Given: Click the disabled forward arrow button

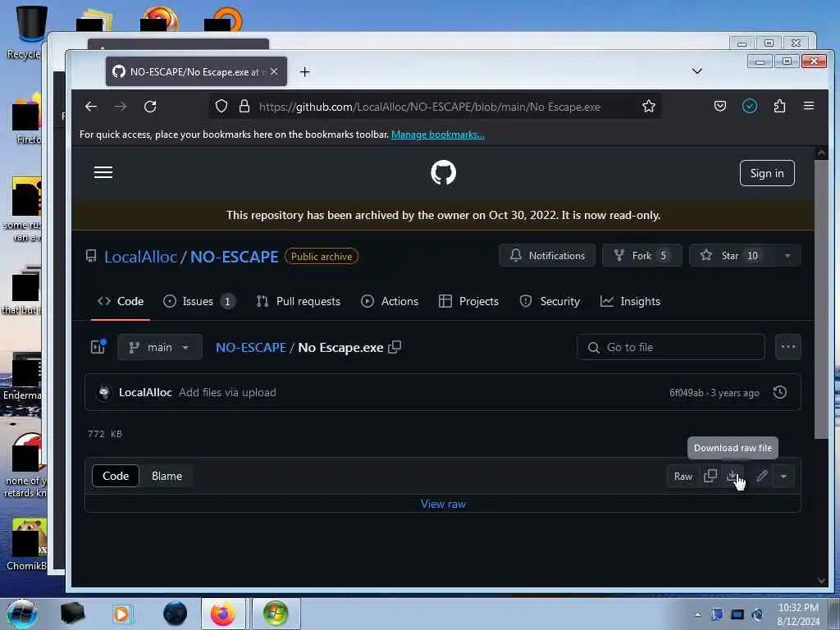Looking at the screenshot, I should pos(121,107).
